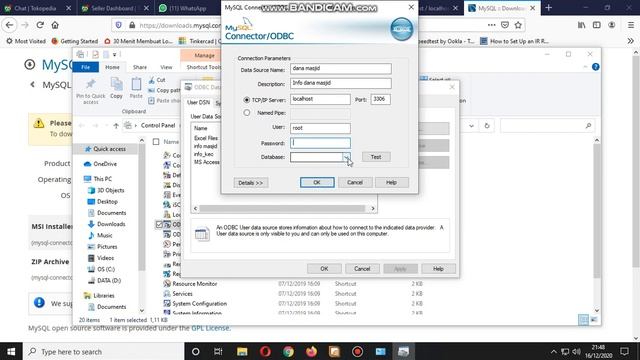This screenshot has height=360, width=640.
Task: Go to Firefox home page
Action: click(55, 25)
